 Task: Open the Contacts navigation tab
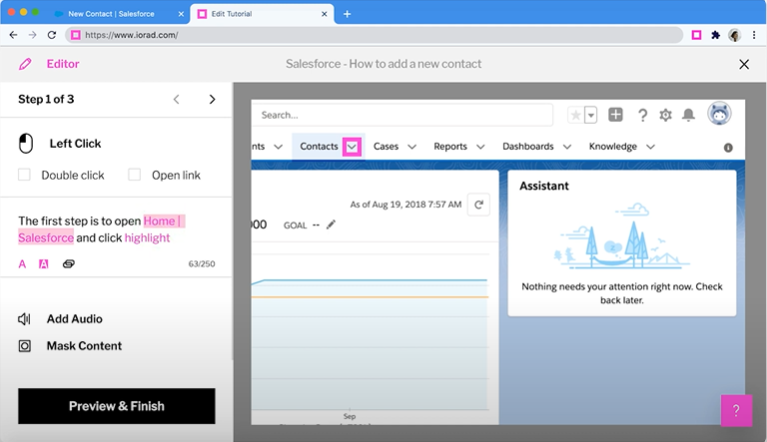tap(319, 147)
